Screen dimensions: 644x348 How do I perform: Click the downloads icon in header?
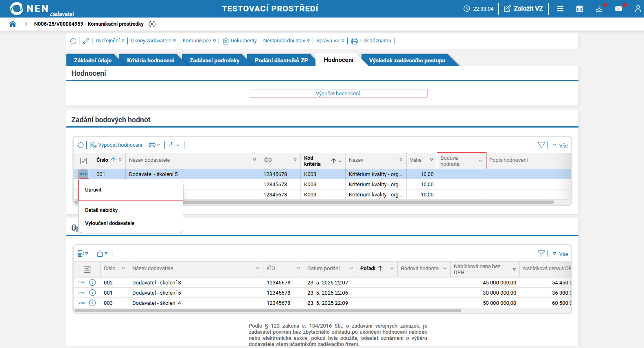(599, 9)
